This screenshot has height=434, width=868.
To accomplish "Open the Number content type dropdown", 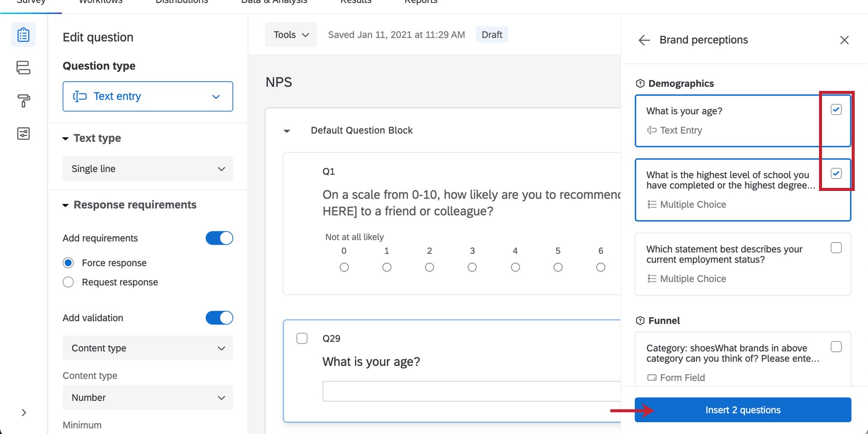I will (148, 398).
